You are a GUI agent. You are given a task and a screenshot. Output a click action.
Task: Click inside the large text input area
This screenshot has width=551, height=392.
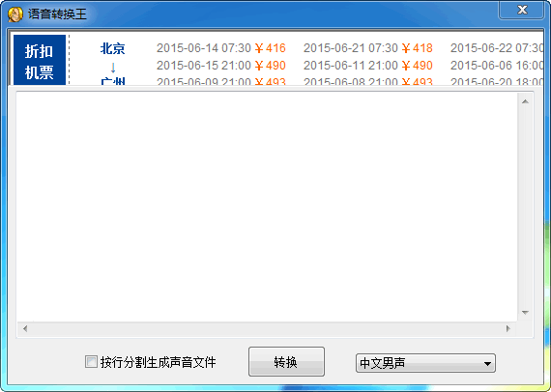pyautogui.click(x=267, y=207)
